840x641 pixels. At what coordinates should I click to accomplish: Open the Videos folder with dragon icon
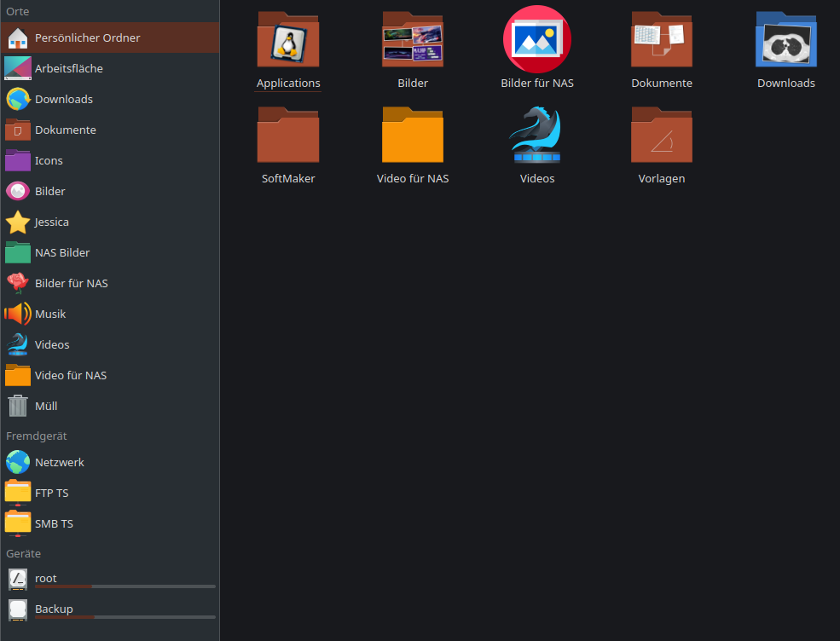(x=536, y=135)
